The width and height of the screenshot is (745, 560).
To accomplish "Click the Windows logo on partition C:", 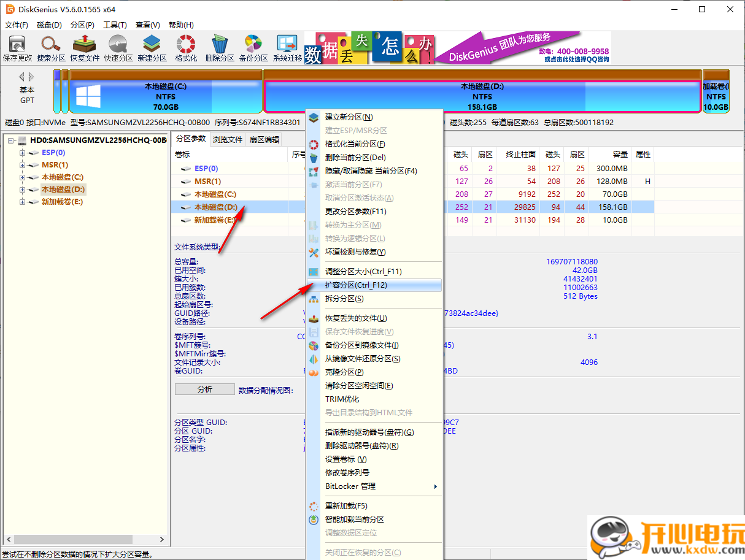I will [x=87, y=95].
